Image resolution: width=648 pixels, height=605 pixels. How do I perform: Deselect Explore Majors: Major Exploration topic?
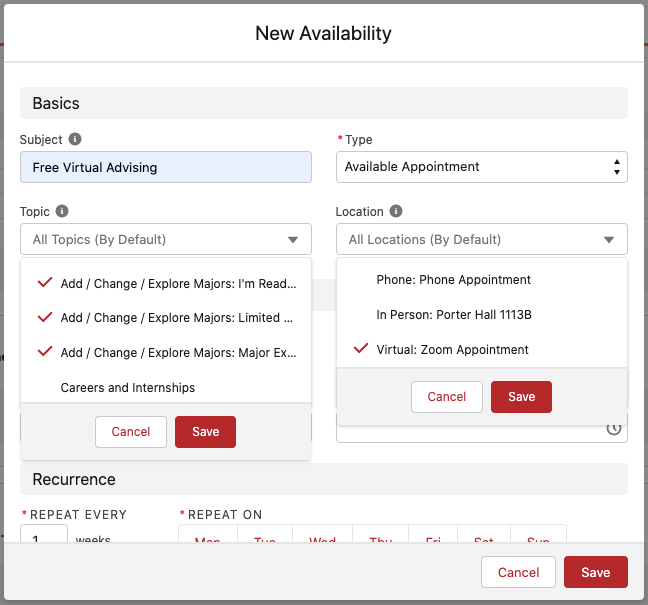pos(166,353)
